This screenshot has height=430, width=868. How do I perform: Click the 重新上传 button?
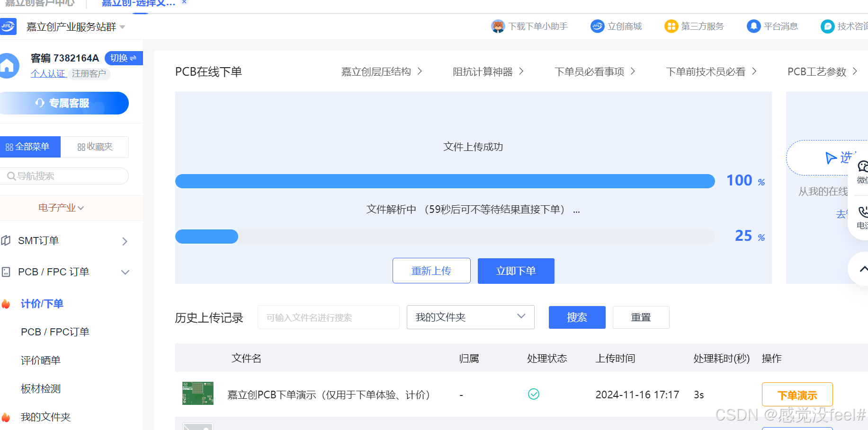[431, 271]
